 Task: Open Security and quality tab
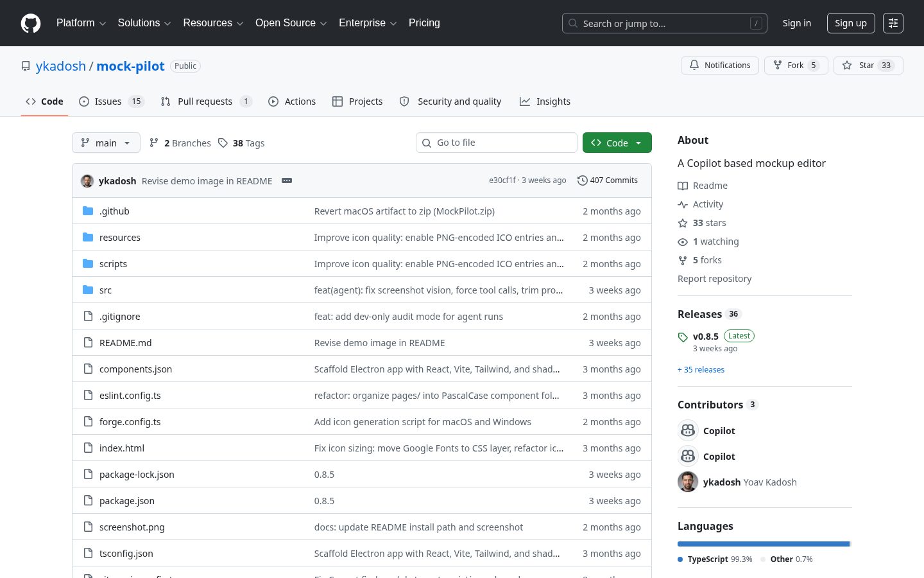[x=450, y=101]
